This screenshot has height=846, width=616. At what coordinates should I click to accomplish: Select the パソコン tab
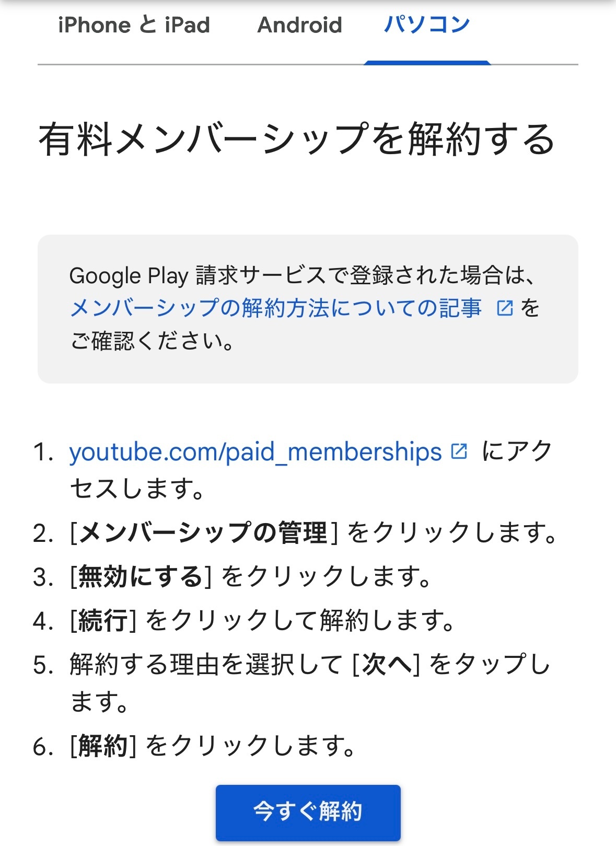coord(427,25)
